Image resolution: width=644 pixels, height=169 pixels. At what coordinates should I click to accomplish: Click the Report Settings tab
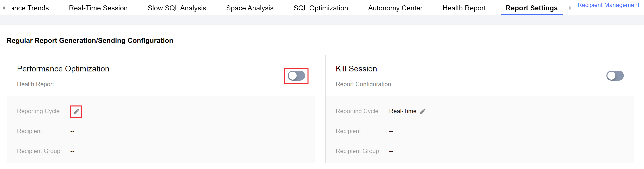coord(531,8)
